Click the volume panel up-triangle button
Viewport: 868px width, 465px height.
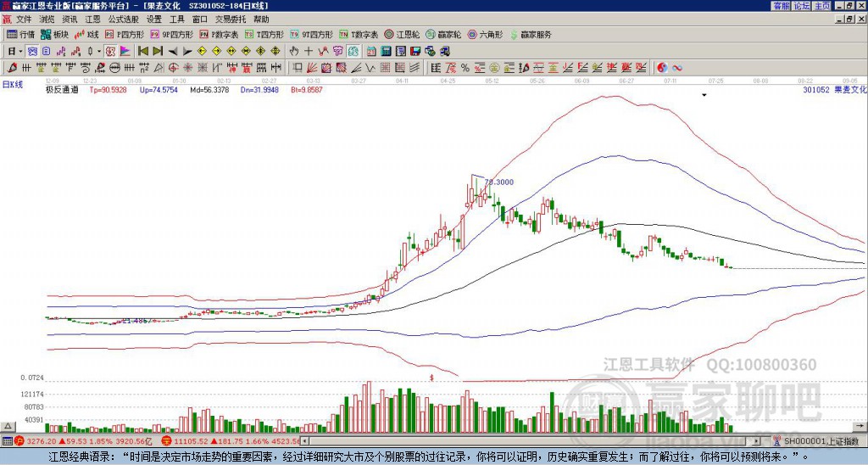(x=8, y=426)
